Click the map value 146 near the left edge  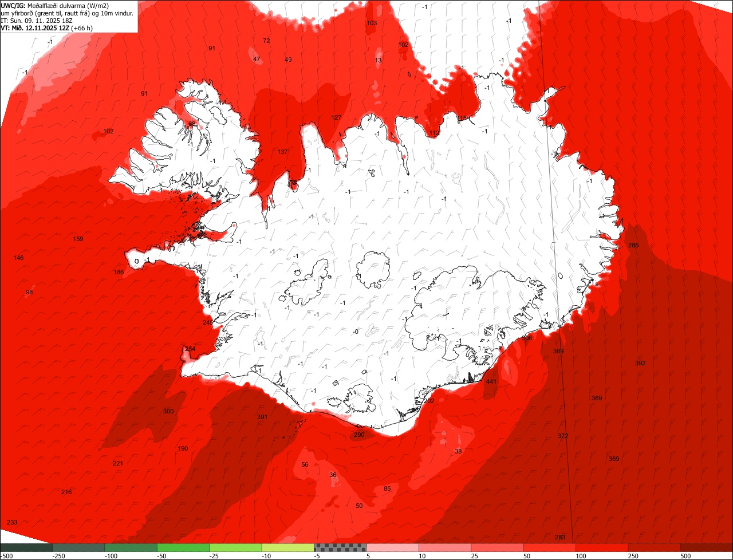pos(19,258)
